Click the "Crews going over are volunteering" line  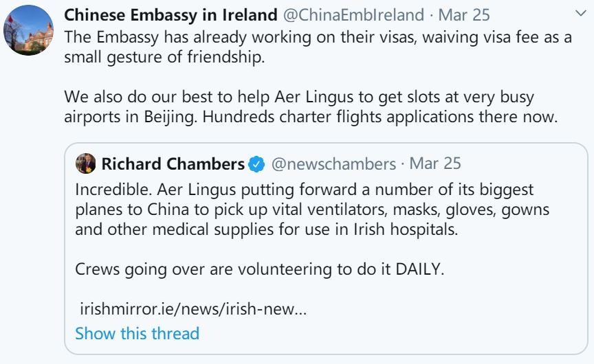point(260,269)
